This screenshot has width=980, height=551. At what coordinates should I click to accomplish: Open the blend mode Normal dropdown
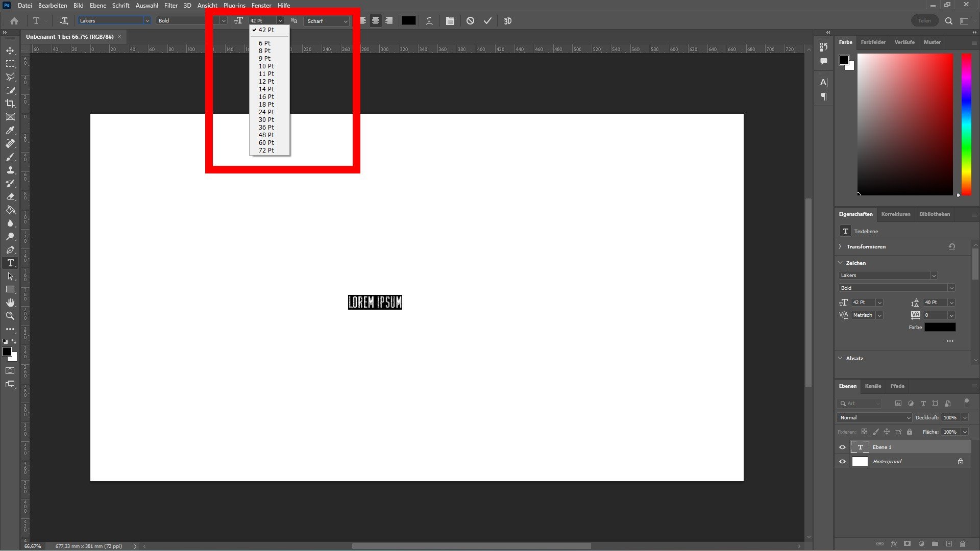pos(874,418)
